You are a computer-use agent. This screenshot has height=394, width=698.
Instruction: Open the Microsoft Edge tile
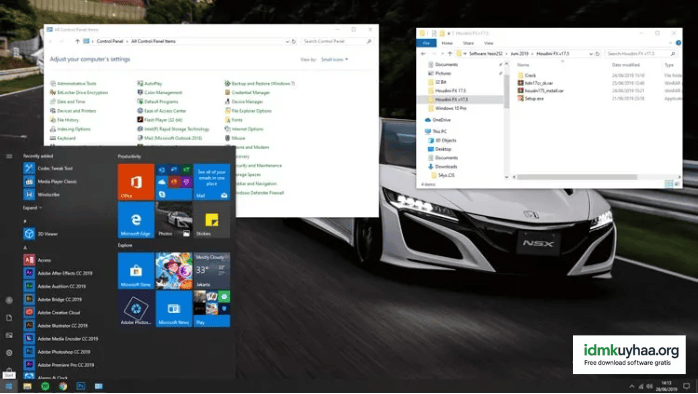[136, 219]
